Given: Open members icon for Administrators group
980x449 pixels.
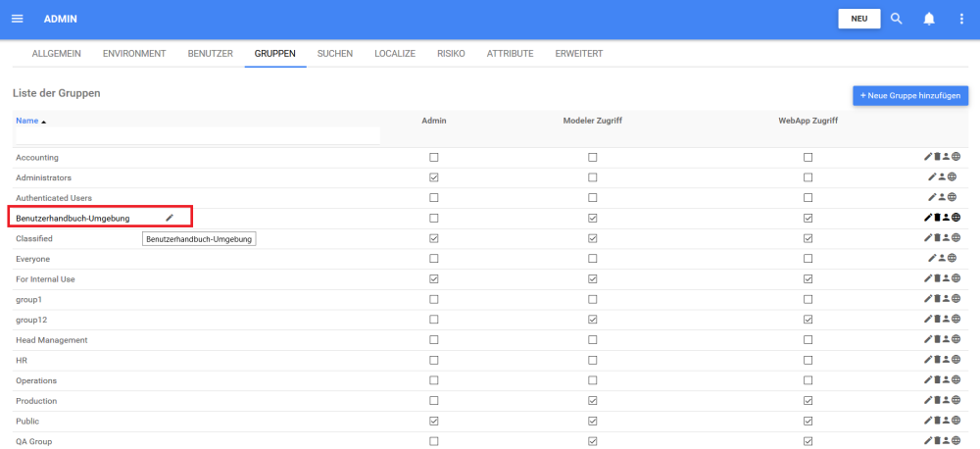Looking at the screenshot, I should [x=943, y=177].
